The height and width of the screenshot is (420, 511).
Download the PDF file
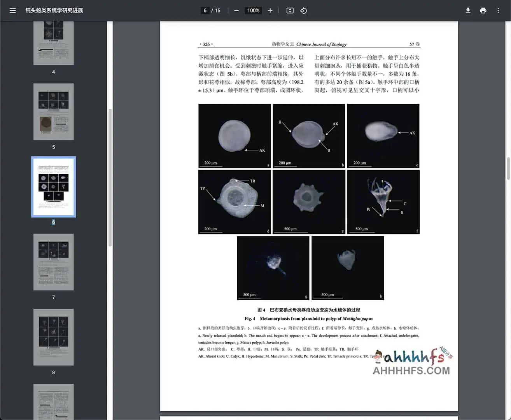click(x=468, y=10)
